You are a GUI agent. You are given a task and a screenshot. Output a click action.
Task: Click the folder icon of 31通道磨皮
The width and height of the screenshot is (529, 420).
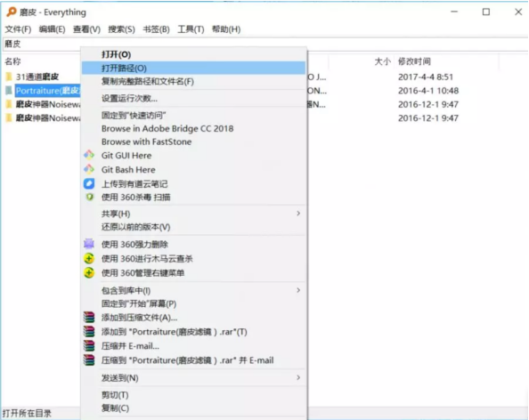tap(9, 77)
